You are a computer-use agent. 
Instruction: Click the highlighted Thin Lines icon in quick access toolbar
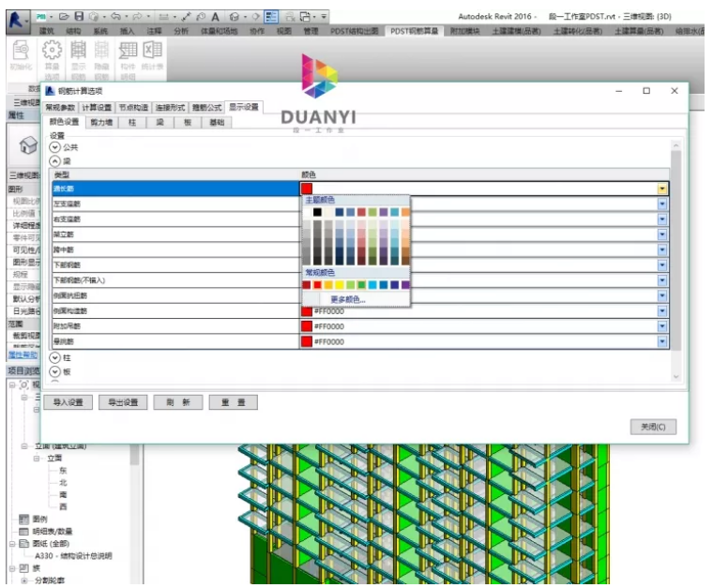click(271, 17)
